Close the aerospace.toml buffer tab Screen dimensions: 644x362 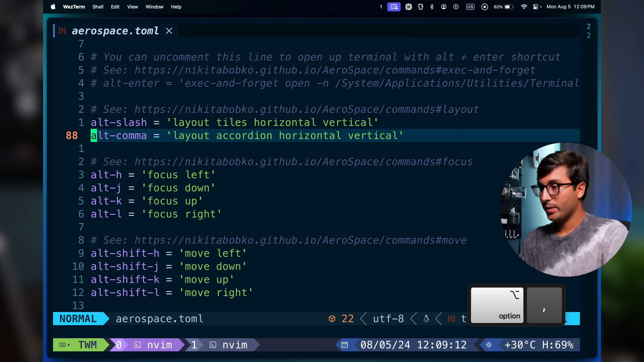pos(169,31)
